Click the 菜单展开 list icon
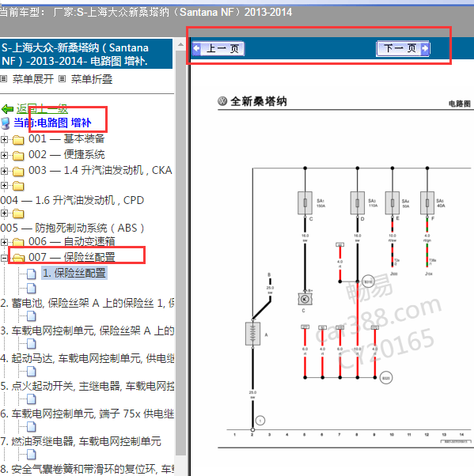 [4, 79]
